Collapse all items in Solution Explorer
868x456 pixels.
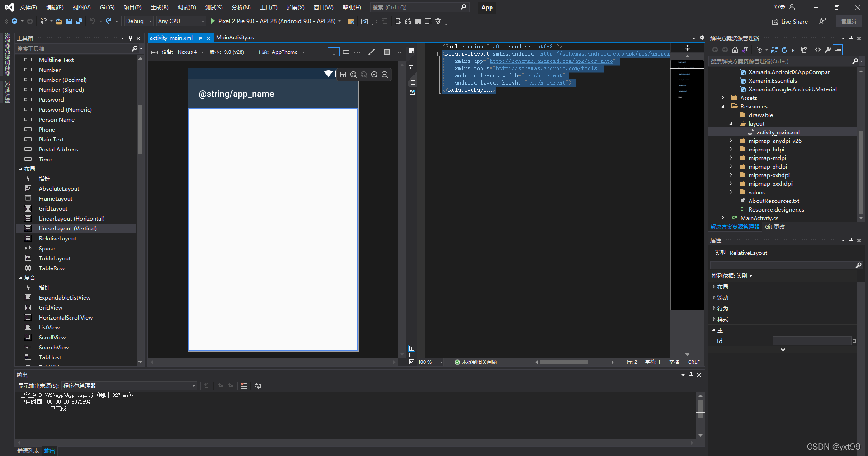(794, 50)
